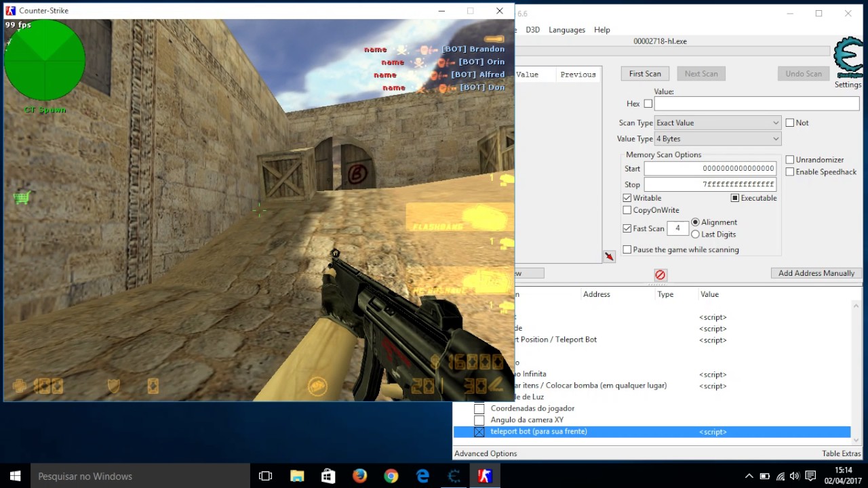Open the Scan Type dropdown
Image resolution: width=868 pixels, height=488 pixels.
coord(717,123)
